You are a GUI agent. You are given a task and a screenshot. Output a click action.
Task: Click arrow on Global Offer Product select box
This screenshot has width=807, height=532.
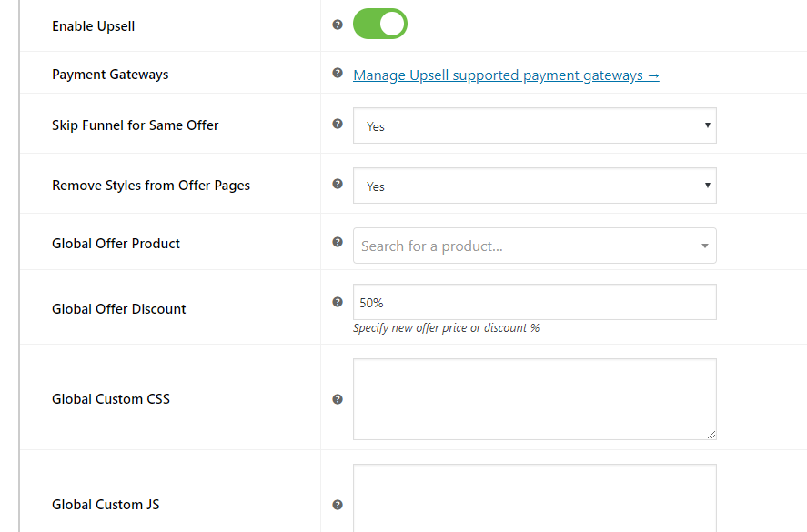705,246
